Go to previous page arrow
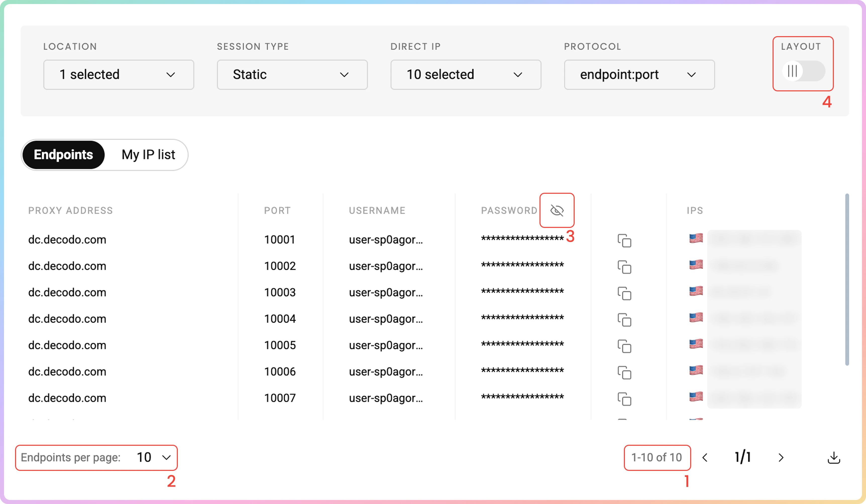This screenshot has height=504, width=866. [705, 458]
